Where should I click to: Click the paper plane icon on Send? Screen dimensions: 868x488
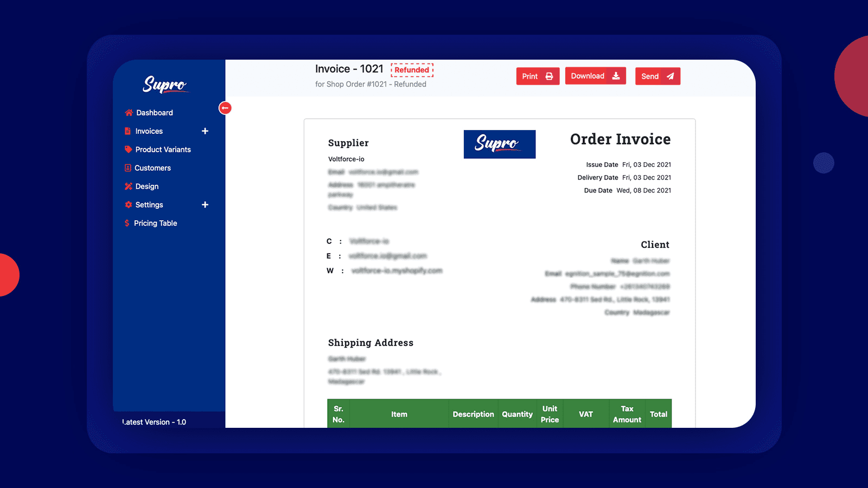[672, 76]
